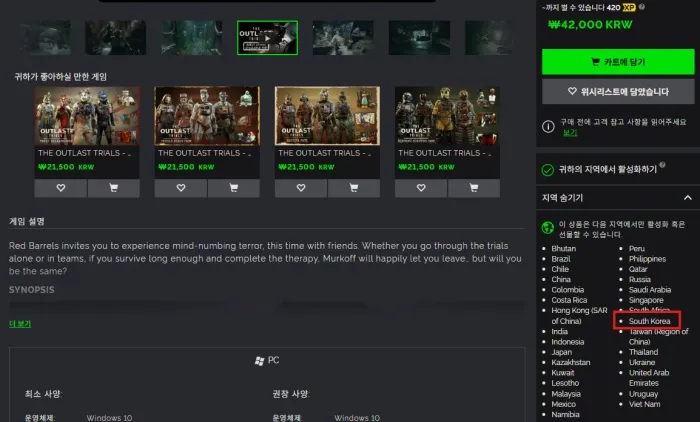Click the customer notice info icon
Image resolution: width=700 pixels, height=422 pixels.
point(548,127)
